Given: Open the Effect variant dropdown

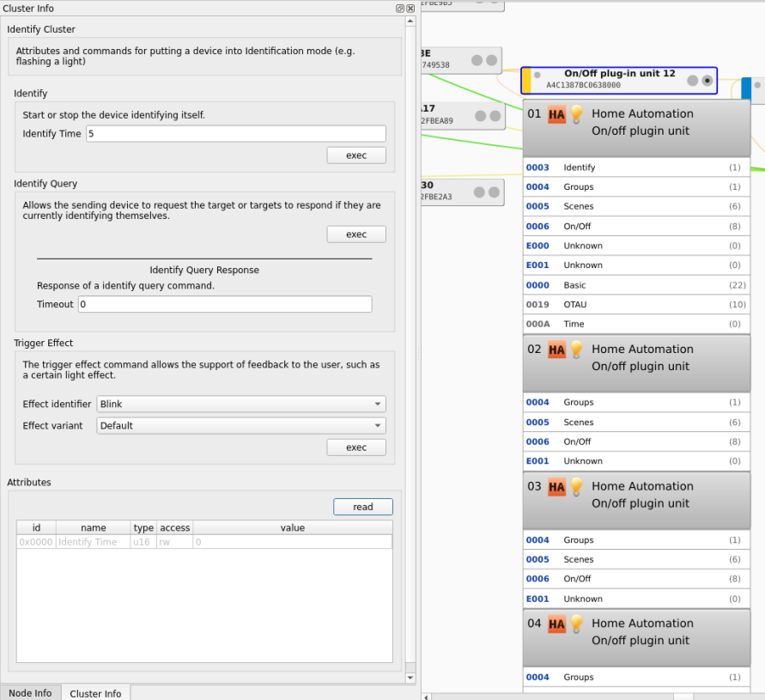Looking at the screenshot, I should tap(241, 426).
